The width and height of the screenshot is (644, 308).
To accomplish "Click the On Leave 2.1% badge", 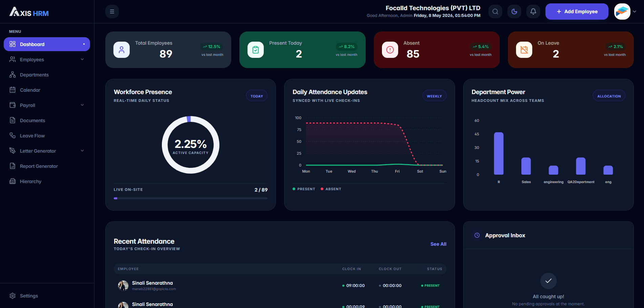I will [x=615, y=47].
